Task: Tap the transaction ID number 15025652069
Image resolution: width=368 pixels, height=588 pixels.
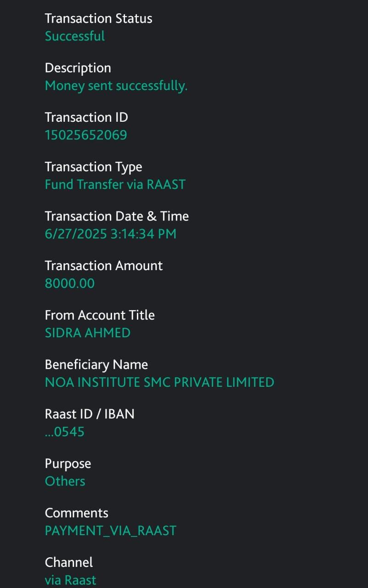Action: click(x=86, y=135)
